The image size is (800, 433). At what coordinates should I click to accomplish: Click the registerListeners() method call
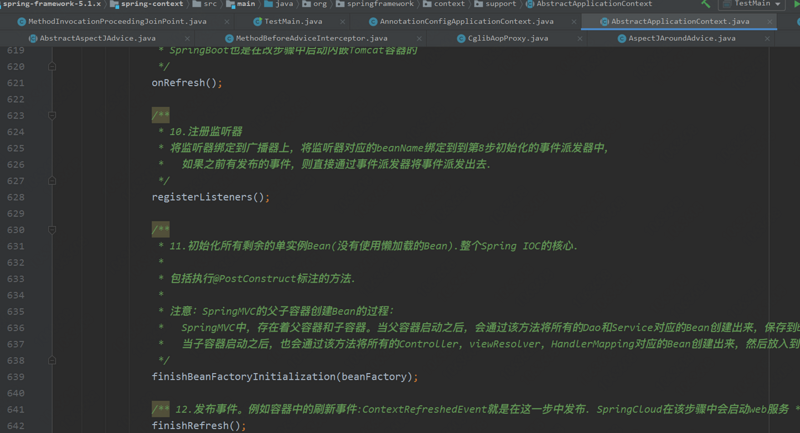(210, 197)
